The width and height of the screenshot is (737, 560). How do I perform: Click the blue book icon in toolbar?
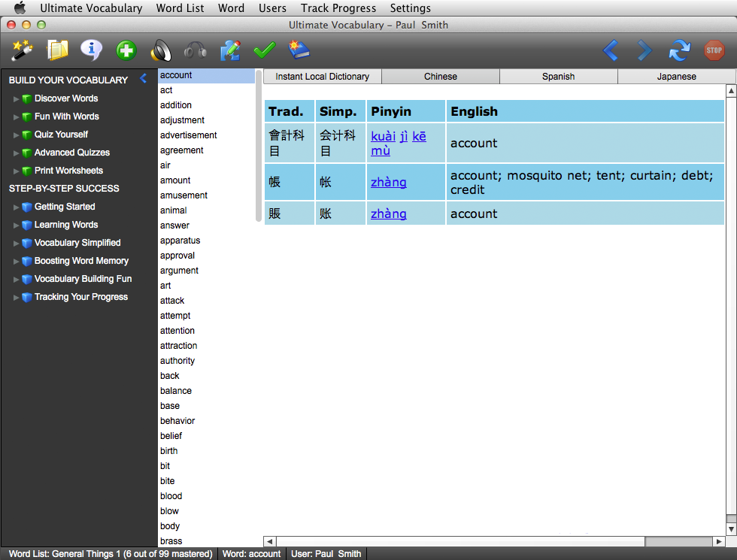coord(299,50)
